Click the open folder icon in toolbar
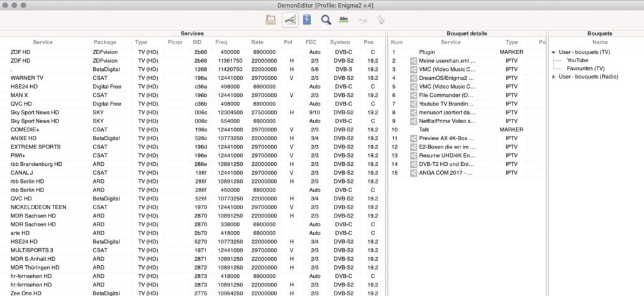The image size is (644, 296). [271, 19]
